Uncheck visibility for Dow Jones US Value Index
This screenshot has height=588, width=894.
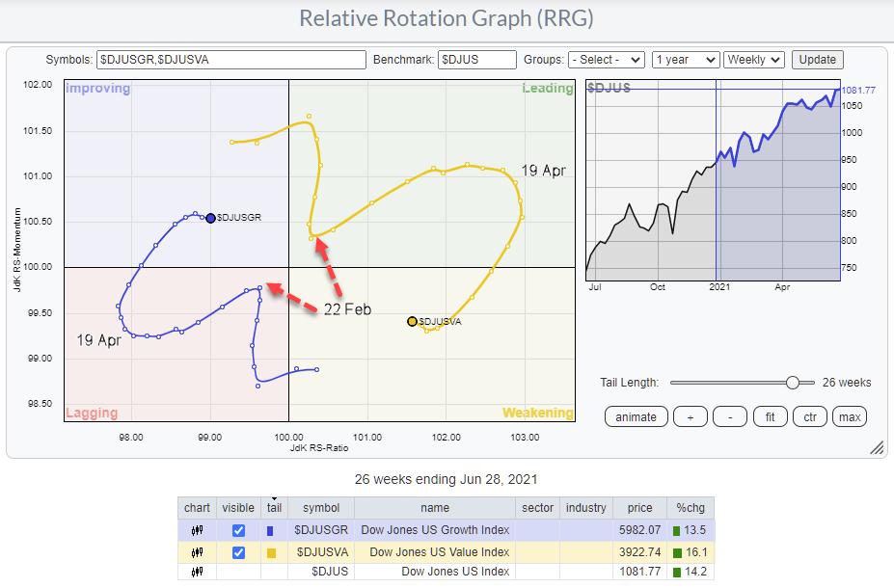click(238, 552)
